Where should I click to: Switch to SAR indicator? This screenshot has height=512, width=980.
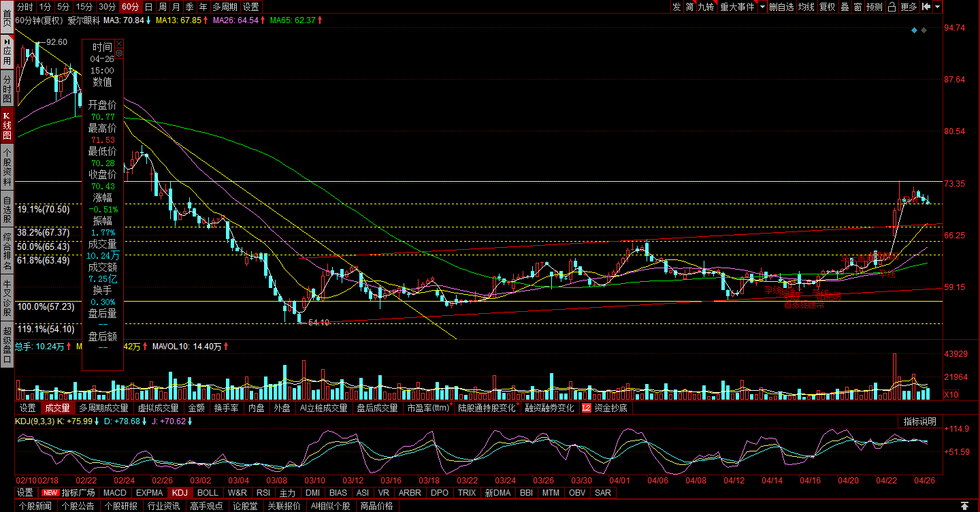tap(603, 492)
